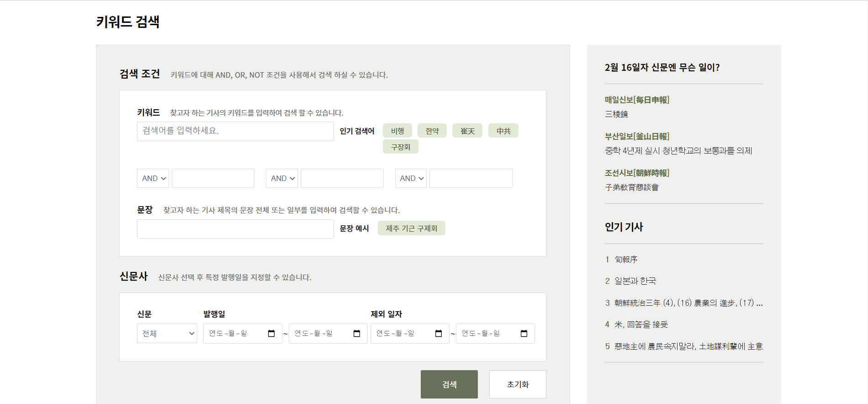This screenshot has width=868, height=404.
Task: Select popular keyword tag 구장회
Action: (401, 147)
